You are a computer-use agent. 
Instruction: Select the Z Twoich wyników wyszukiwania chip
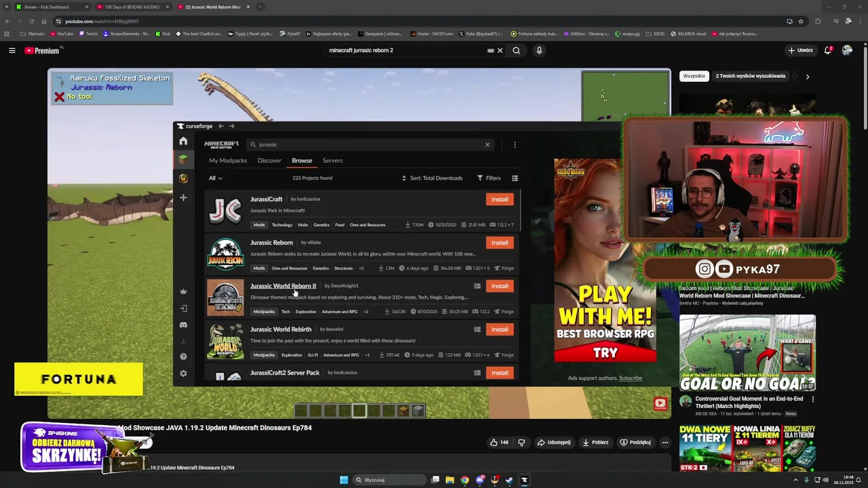point(750,76)
